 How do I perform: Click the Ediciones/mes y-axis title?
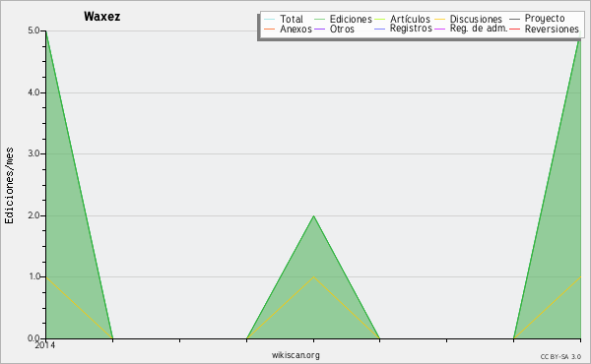coord(9,186)
